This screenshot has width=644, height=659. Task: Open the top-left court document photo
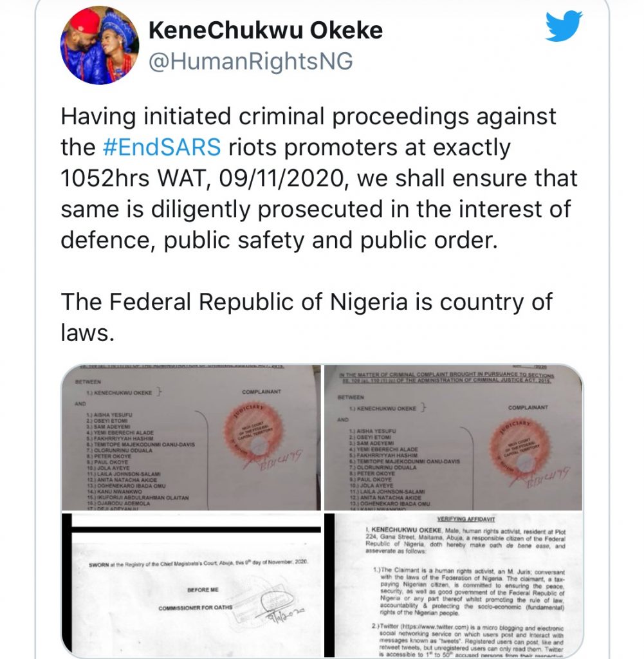pos(192,438)
